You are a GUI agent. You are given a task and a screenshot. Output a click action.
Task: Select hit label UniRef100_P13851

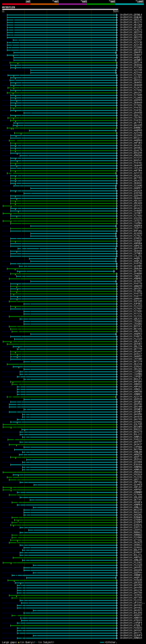pyautogui.click(x=131, y=291)
